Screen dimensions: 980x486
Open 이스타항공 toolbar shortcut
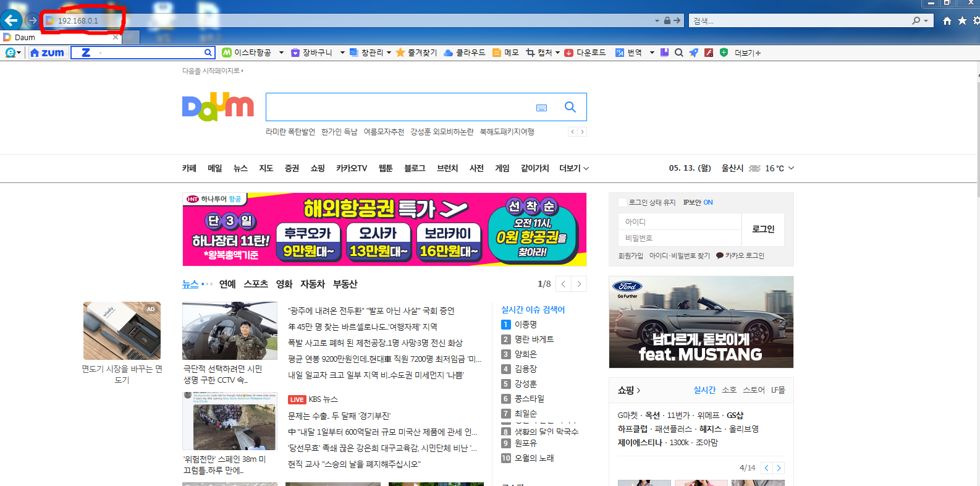tap(247, 53)
